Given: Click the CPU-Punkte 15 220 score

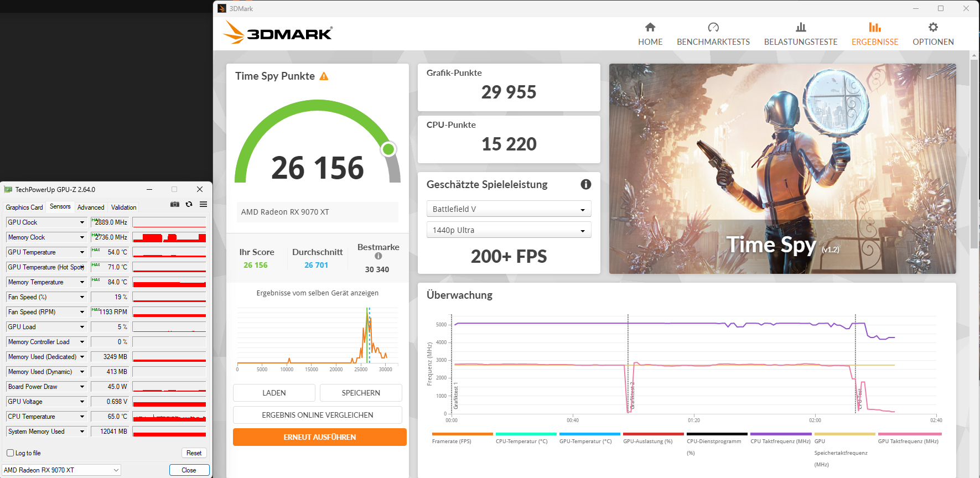Looking at the screenshot, I should point(509,144).
